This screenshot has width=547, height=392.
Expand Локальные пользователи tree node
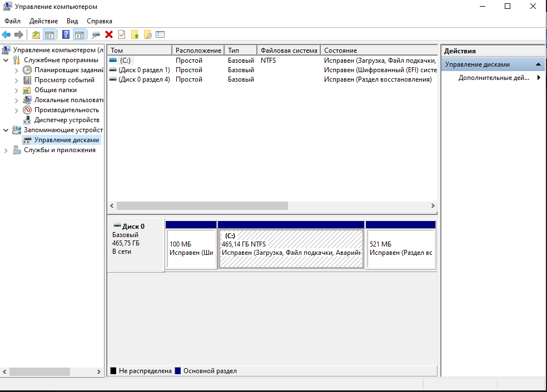pyautogui.click(x=16, y=100)
